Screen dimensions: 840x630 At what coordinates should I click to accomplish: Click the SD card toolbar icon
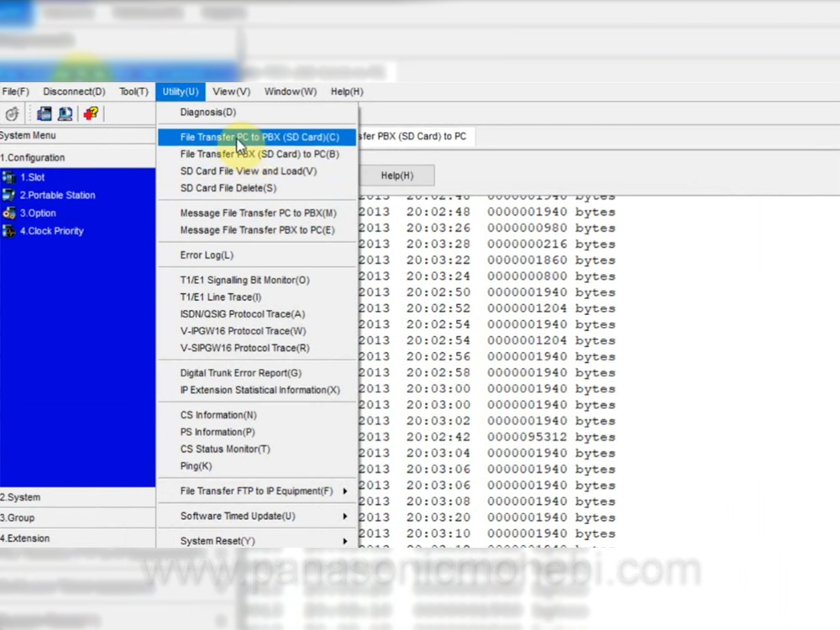45,113
